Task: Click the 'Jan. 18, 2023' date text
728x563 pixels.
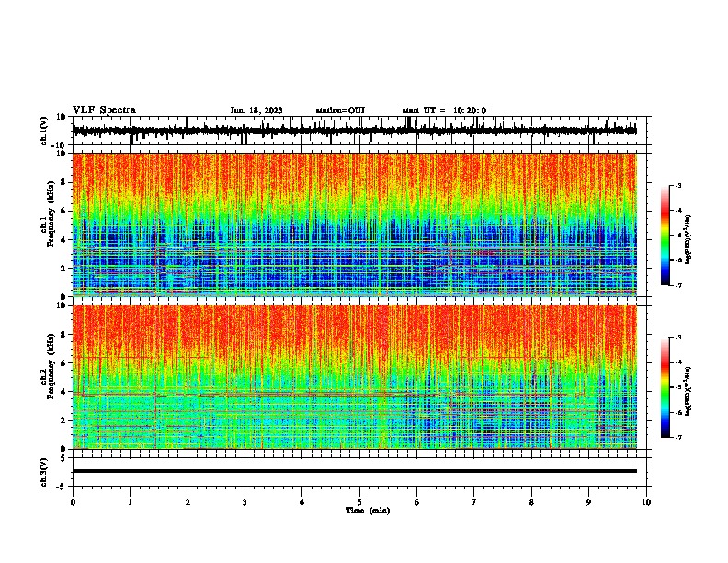Action: pos(256,110)
